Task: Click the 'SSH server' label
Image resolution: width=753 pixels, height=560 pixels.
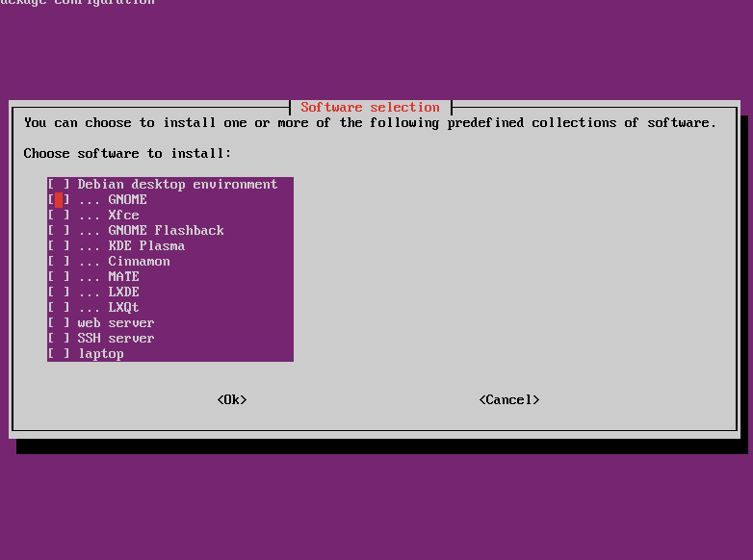Action: [116, 339]
